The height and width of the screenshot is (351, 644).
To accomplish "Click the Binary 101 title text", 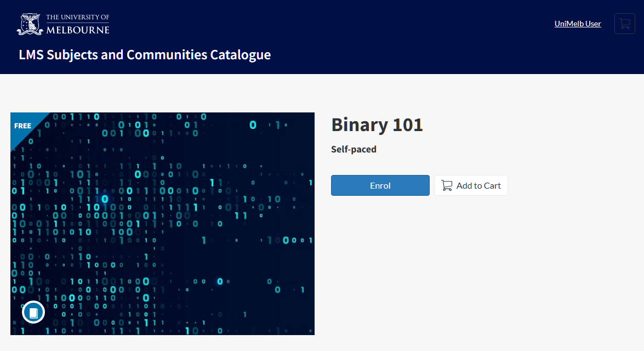I will pos(377,124).
